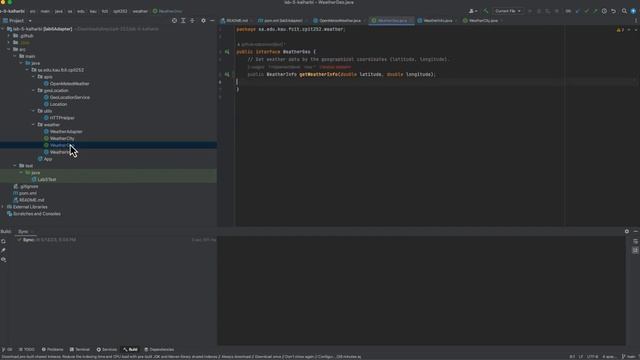
Task: Click the rollback undo arrow in top toolbar
Action: pos(613,11)
